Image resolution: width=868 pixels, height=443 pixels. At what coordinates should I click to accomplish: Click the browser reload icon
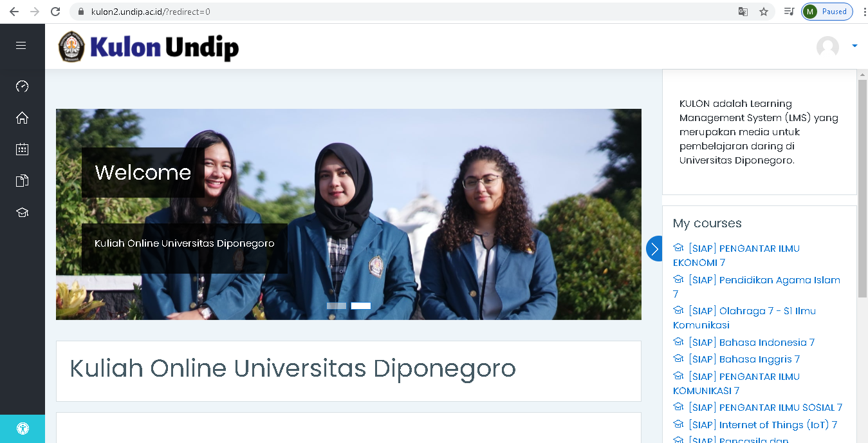click(55, 12)
